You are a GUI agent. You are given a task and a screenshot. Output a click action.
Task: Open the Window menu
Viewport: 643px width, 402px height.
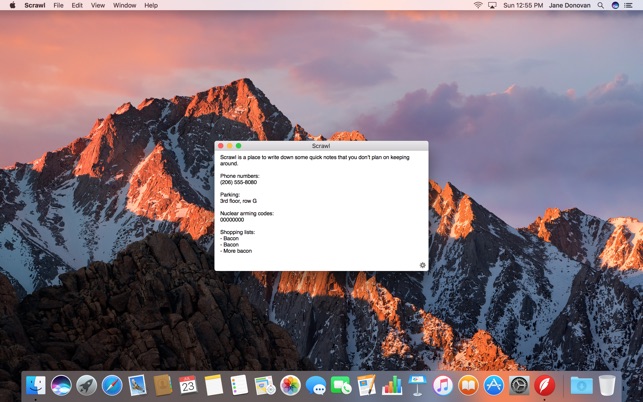pos(125,5)
